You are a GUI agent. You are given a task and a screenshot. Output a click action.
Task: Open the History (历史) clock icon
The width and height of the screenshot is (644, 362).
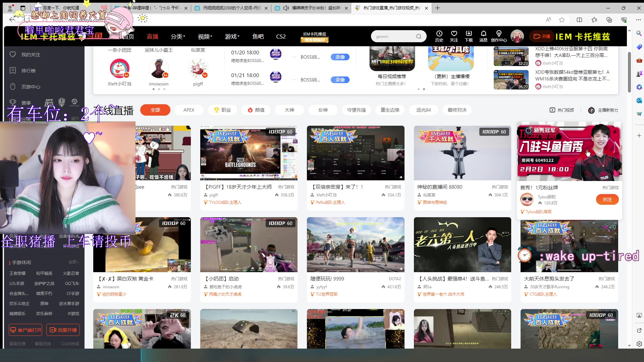click(439, 34)
